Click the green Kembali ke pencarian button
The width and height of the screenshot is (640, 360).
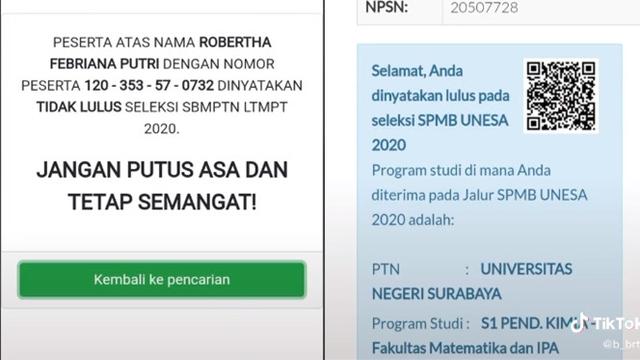point(162,280)
